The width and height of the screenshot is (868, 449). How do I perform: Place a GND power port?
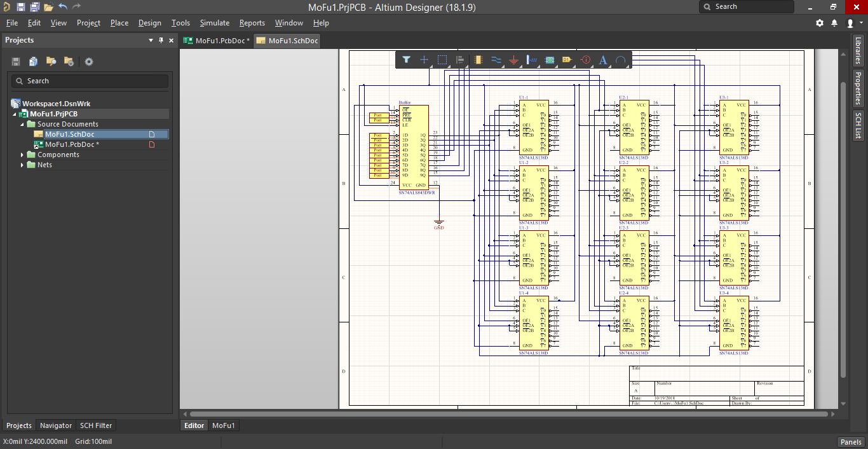[x=514, y=60]
